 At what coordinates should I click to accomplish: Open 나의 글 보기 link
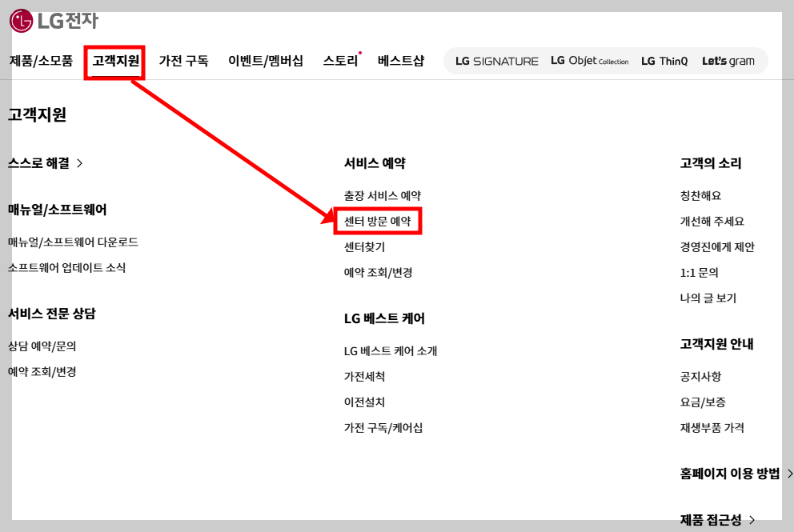pyautogui.click(x=708, y=298)
